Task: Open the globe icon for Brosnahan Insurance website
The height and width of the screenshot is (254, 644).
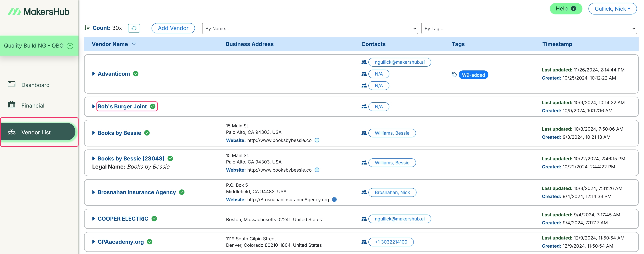Action: click(x=334, y=200)
